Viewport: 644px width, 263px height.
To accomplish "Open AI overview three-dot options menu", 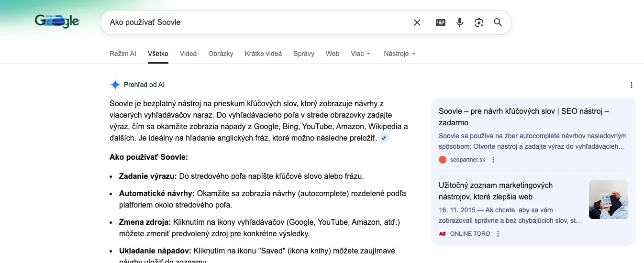I will (632, 85).
